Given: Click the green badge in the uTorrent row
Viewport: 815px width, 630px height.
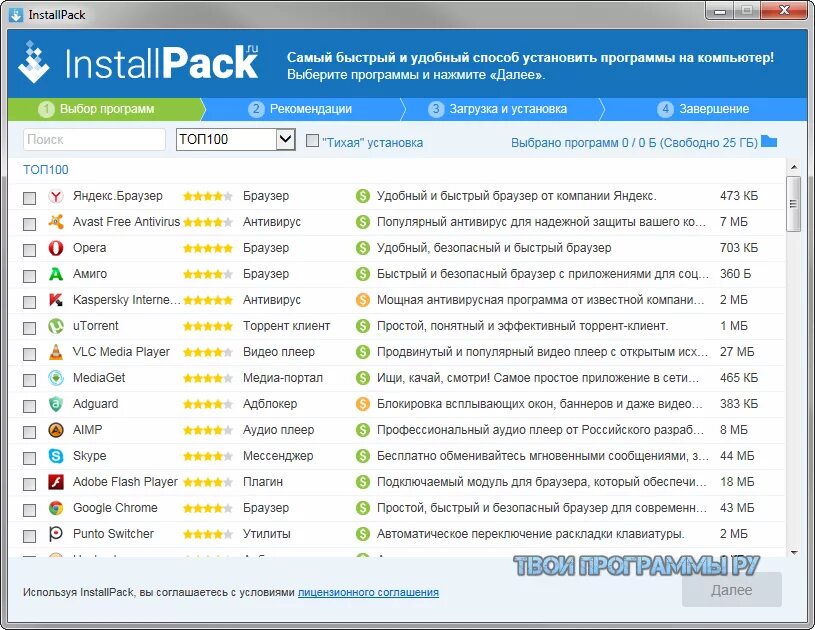Looking at the screenshot, I should [363, 326].
